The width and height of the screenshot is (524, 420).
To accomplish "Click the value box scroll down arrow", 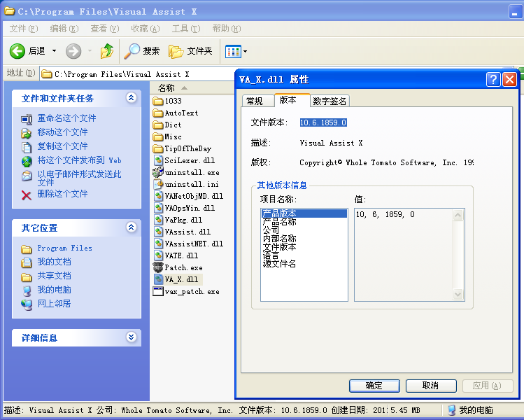I will click(x=458, y=295).
